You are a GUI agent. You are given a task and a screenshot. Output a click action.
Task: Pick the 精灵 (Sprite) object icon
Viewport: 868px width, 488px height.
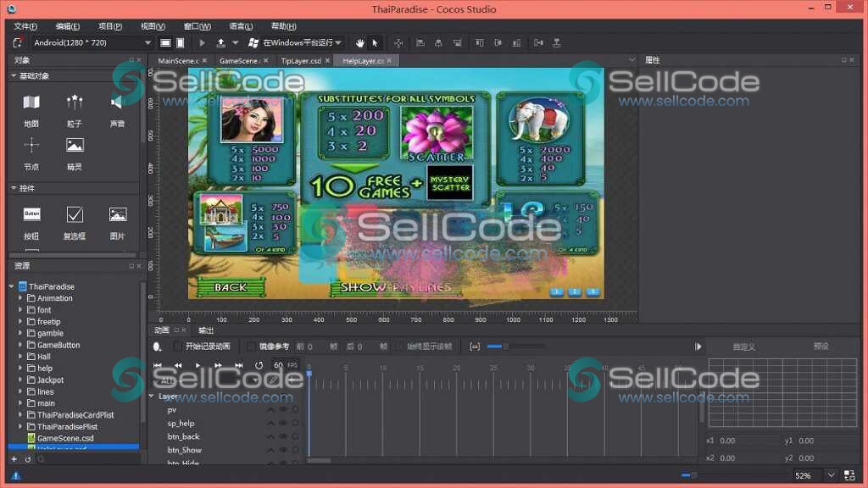[x=75, y=146]
